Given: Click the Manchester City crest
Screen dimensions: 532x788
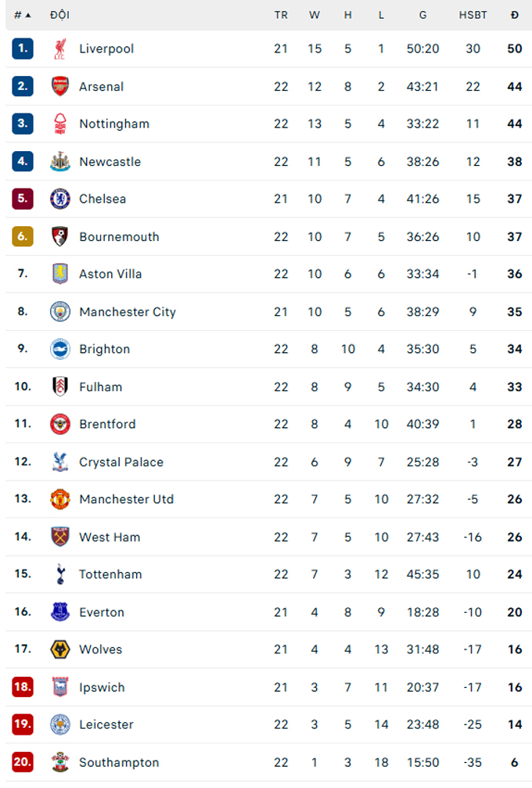Looking at the screenshot, I should (x=59, y=311).
